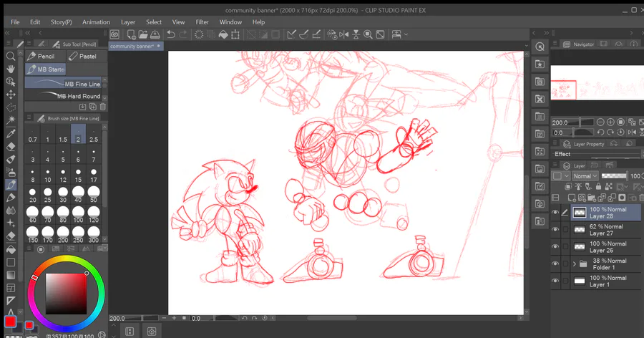Click the Fill icon in command bar

[x=223, y=34]
